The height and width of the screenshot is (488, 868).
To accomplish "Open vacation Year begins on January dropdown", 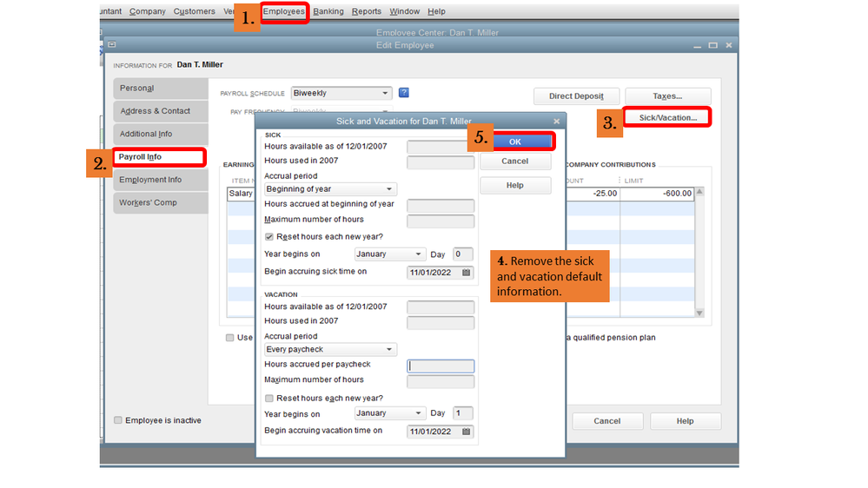I will click(390, 413).
